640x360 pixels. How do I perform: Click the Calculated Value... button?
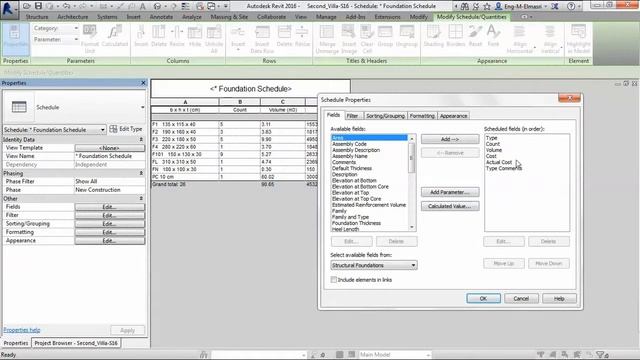point(450,206)
